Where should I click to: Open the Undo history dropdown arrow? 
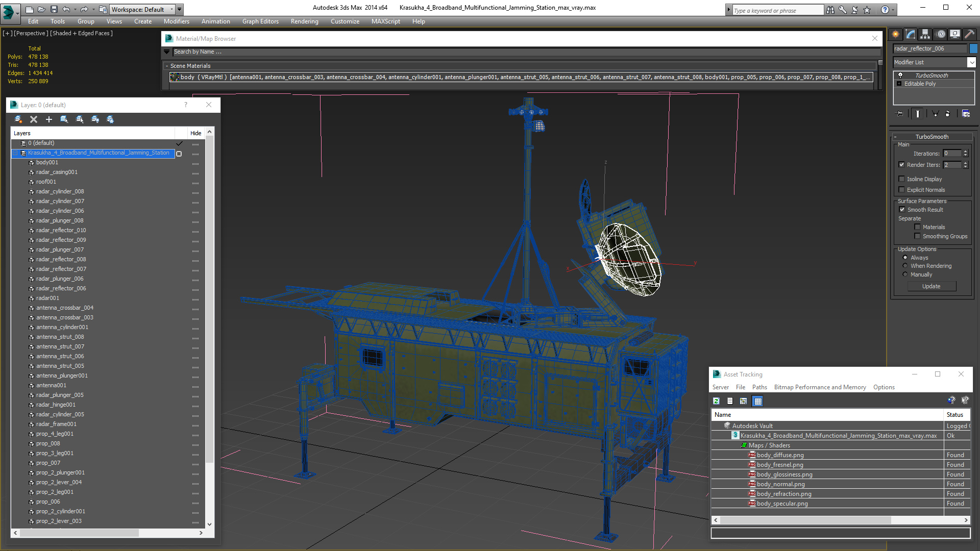[75, 9]
